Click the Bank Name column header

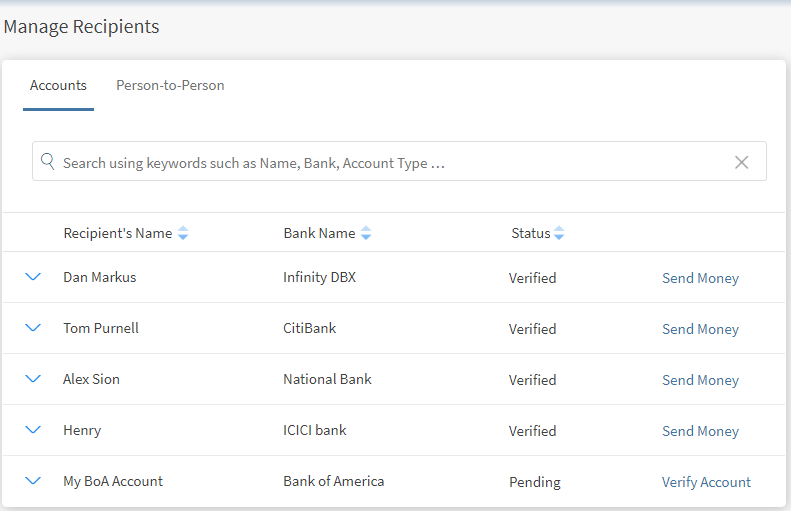[x=319, y=233]
